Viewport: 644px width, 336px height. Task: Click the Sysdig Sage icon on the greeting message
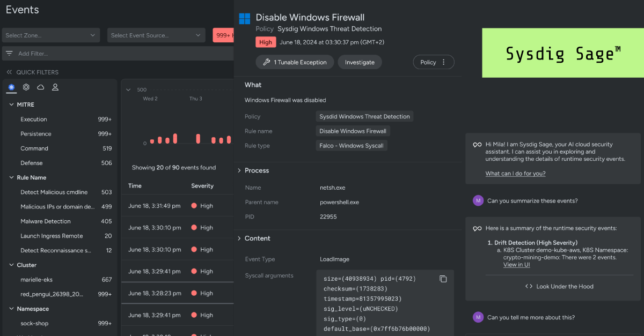[x=478, y=145]
